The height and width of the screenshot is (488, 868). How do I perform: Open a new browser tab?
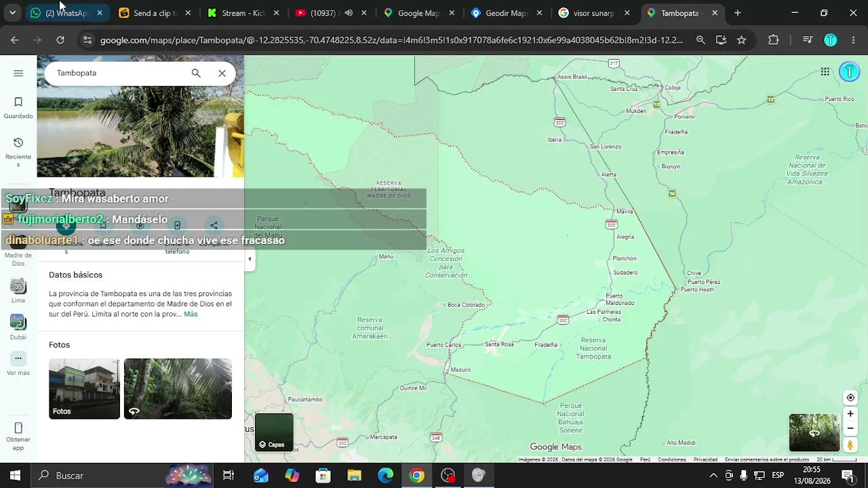[x=738, y=13]
